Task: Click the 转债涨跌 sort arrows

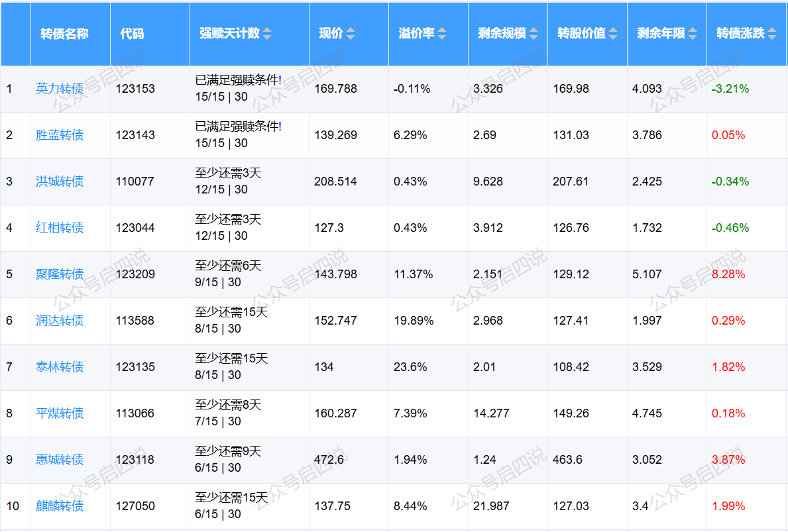Action: [x=771, y=34]
